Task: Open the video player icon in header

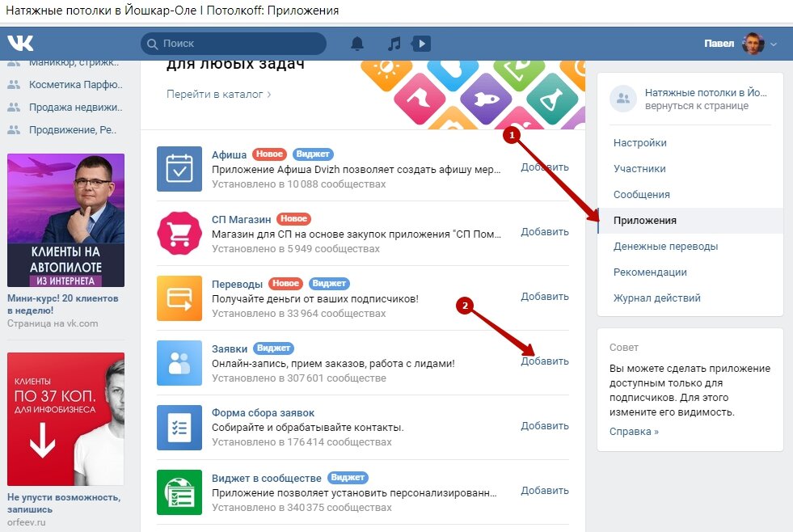Action: [421, 44]
